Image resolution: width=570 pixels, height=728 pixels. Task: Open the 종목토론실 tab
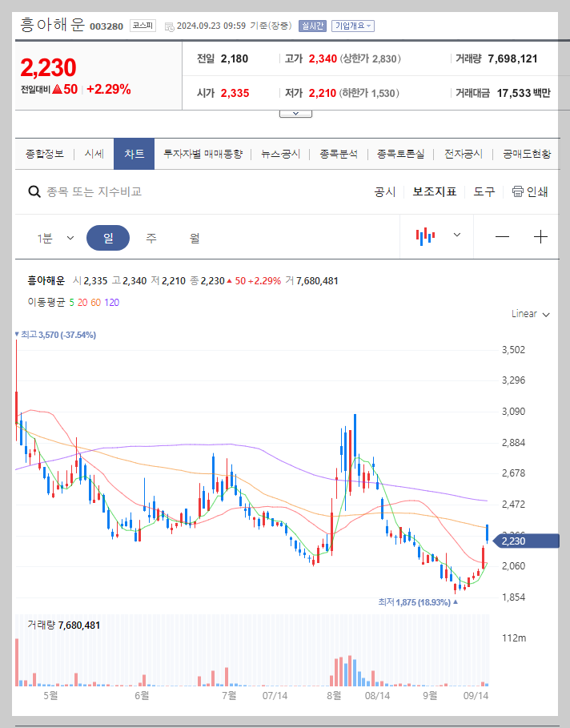[399, 152]
